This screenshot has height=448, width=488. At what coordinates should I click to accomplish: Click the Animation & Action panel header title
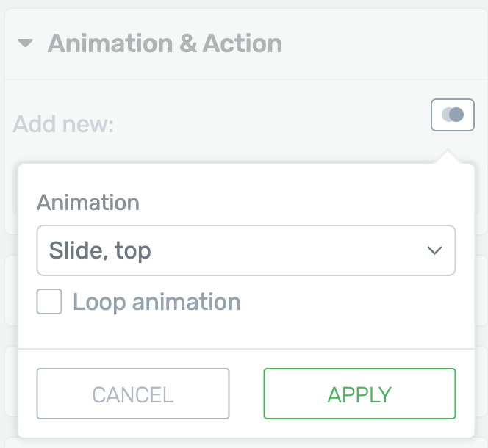click(165, 43)
